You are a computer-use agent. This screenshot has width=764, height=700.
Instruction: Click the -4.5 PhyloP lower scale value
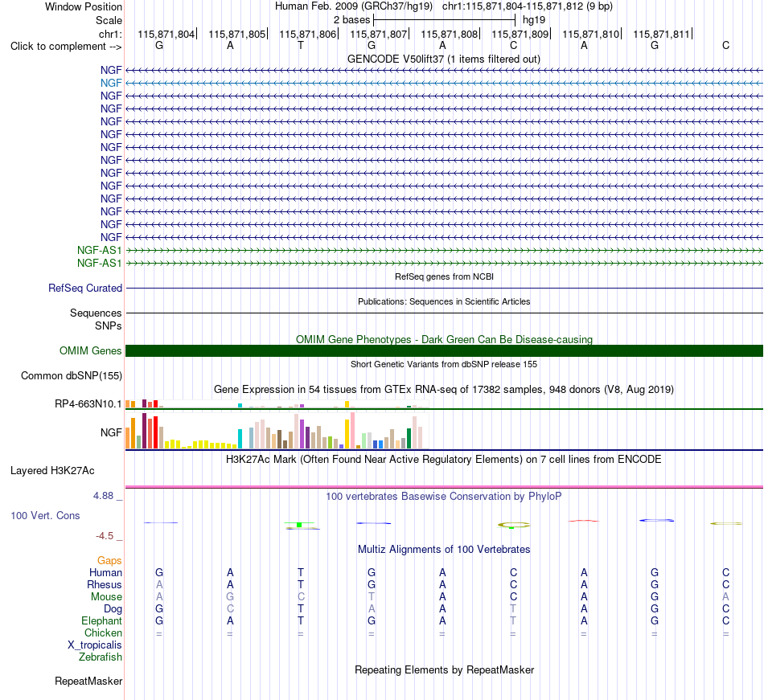pos(105,536)
